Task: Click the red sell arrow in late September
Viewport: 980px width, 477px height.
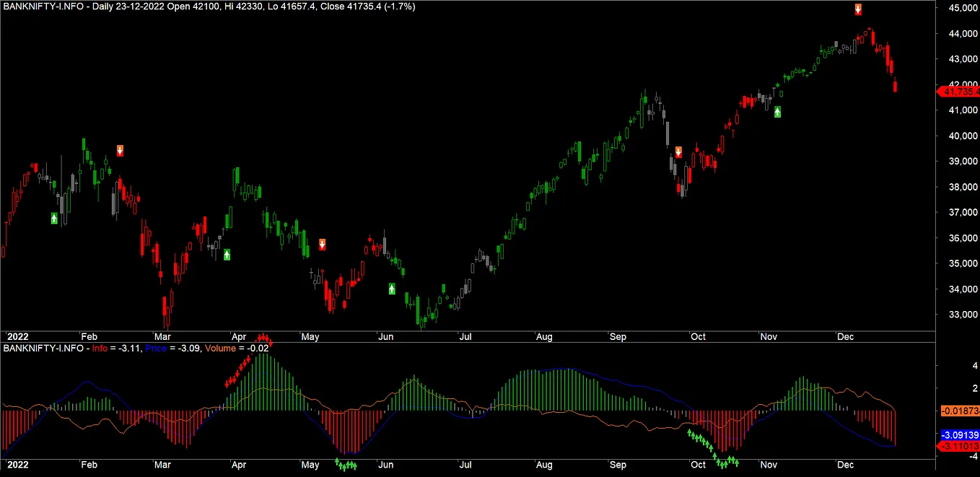Action: pyautogui.click(x=678, y=152)
